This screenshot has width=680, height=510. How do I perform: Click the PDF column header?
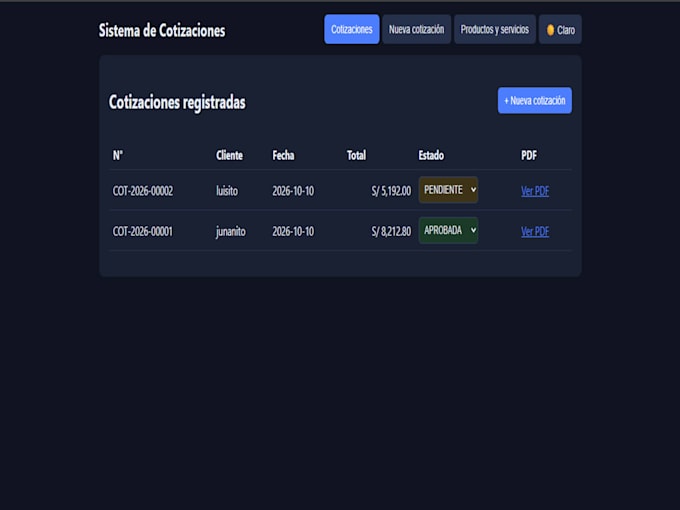[529, 155]
